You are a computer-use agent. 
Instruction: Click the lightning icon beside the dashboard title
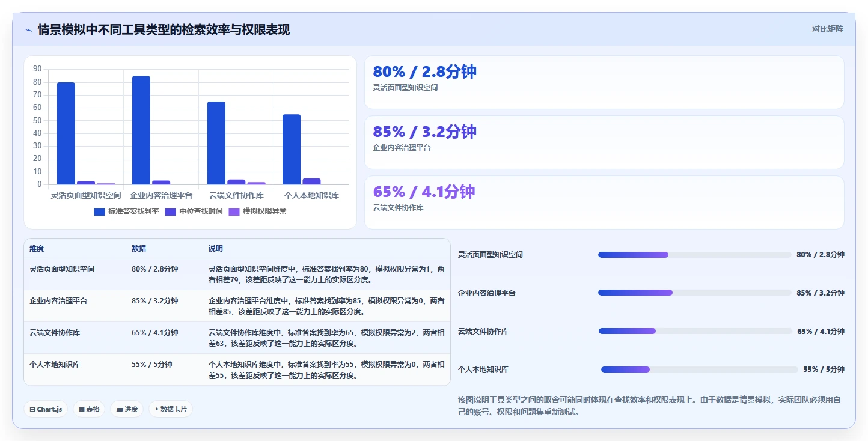[28, 30]
